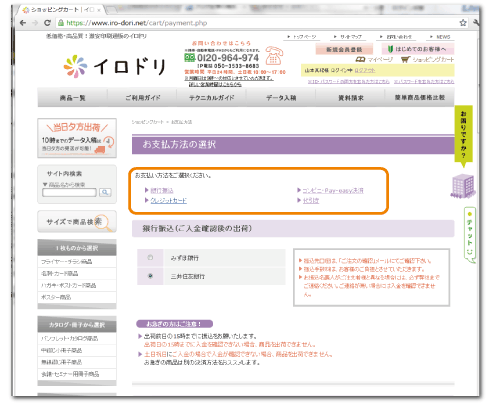Select the みずほ銀行 radio button
This screenshot has height=406, width=490.
pyautogui.click(x=150, y=257)
